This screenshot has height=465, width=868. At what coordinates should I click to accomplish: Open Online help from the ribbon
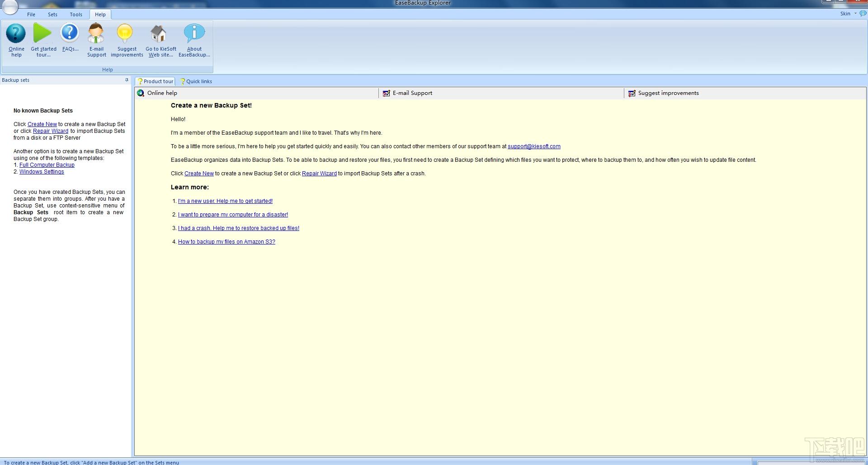[16, 40]
